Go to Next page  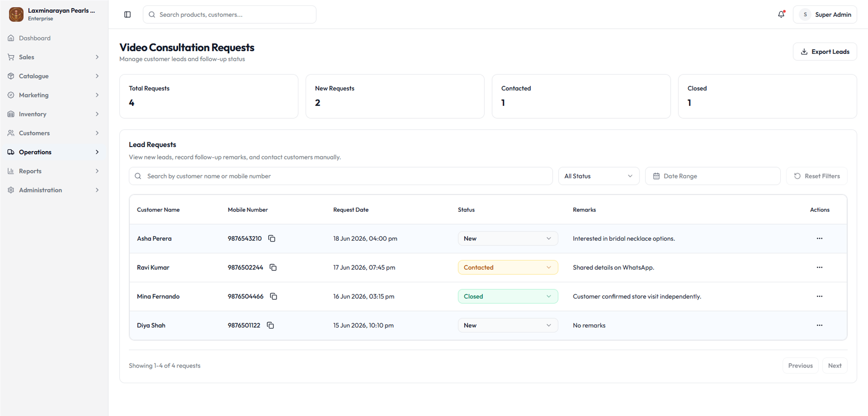(x=835, y=366)
